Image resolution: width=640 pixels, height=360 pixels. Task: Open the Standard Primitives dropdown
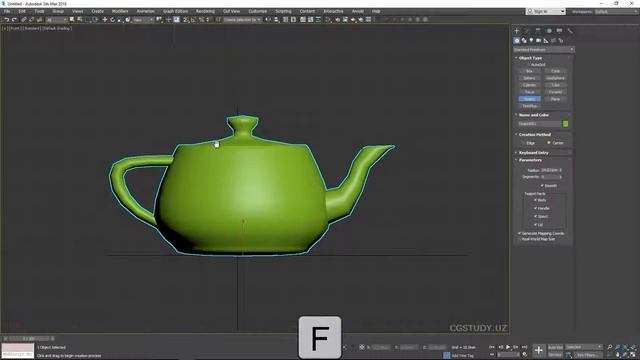click(544, 49)
